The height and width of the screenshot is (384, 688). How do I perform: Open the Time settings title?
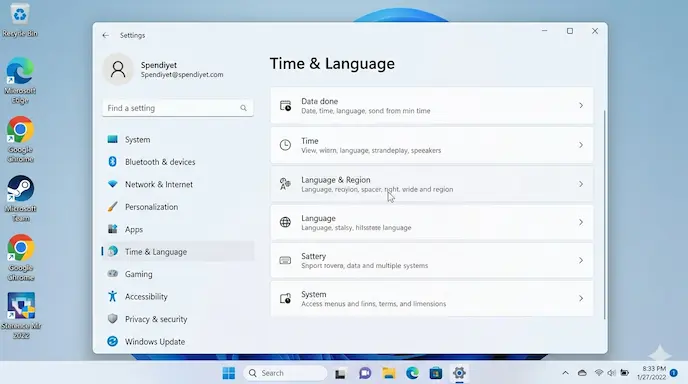point(310,141)
